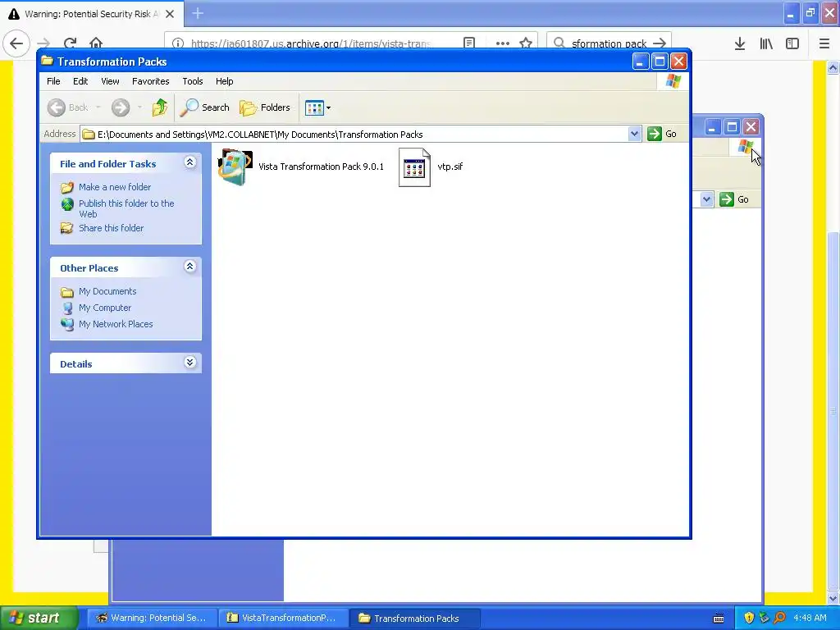Expand address dropdown in background Explorer window
Screen dimensions: 840x630
(706, 199)
